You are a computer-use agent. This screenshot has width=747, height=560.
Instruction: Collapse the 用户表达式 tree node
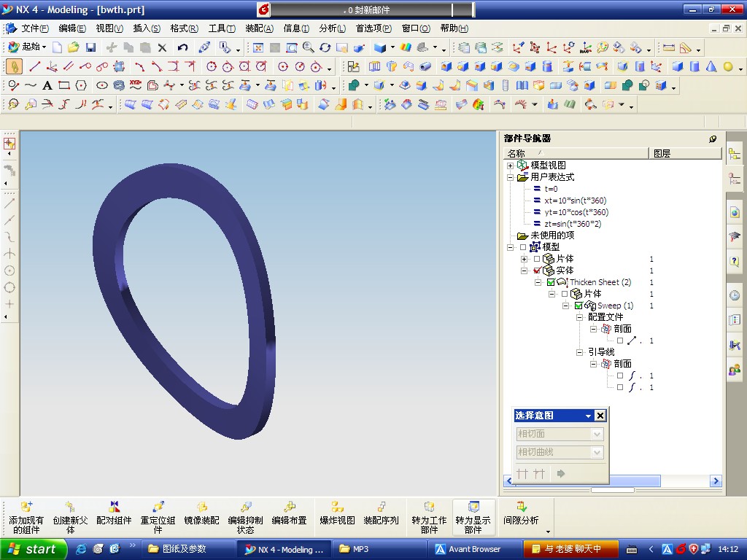[511, 177]
